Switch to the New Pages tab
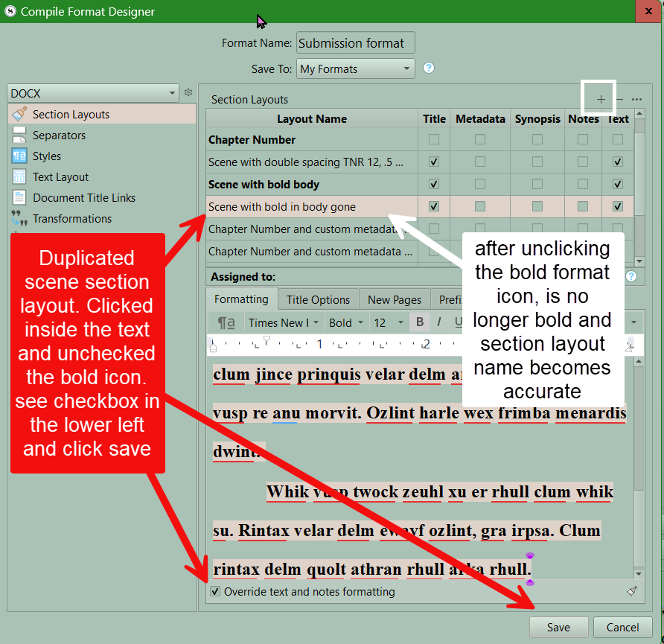This screenshot has width=664, height=644. coord(394,299)
